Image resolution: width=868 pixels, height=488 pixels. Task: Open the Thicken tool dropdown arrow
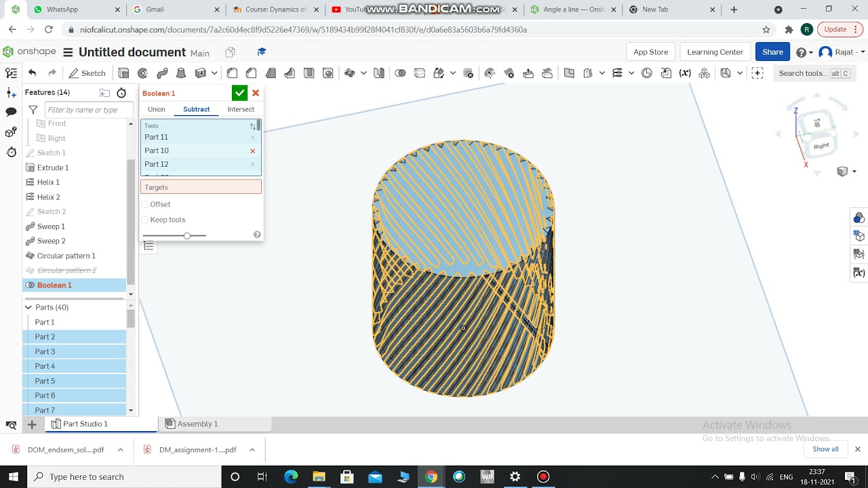214,73
